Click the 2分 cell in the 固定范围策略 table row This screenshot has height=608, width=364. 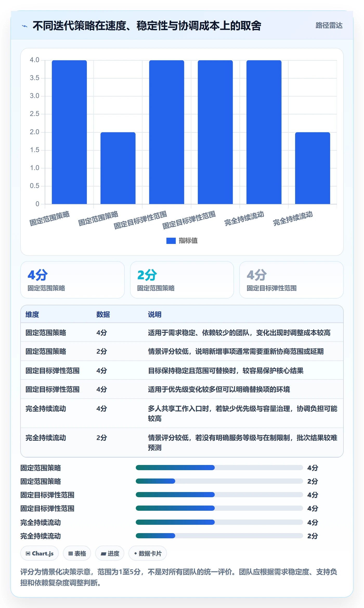(102, 351)
